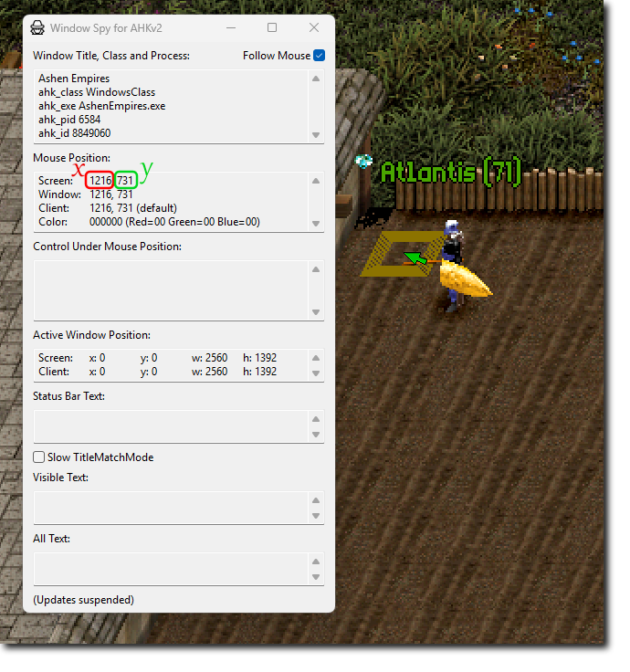Click down arrow in Active Window Position box

pos(316,373)
